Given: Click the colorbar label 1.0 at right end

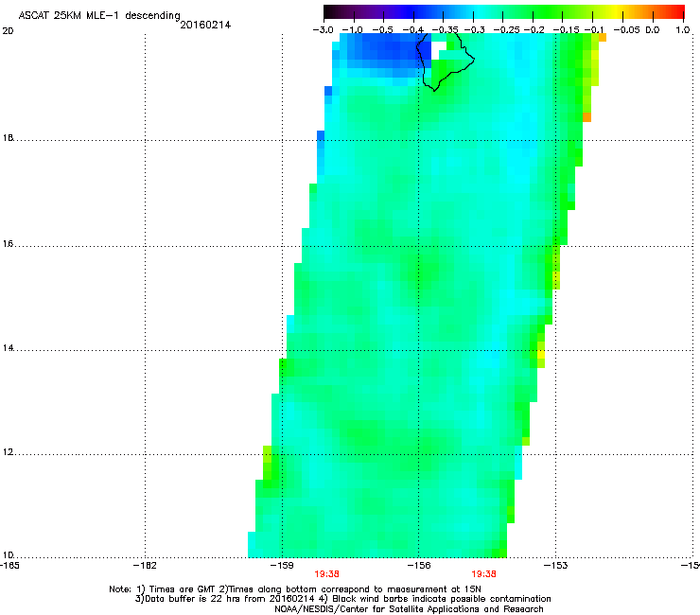Looking at the screenshot, I should click(x=683, y=30).
